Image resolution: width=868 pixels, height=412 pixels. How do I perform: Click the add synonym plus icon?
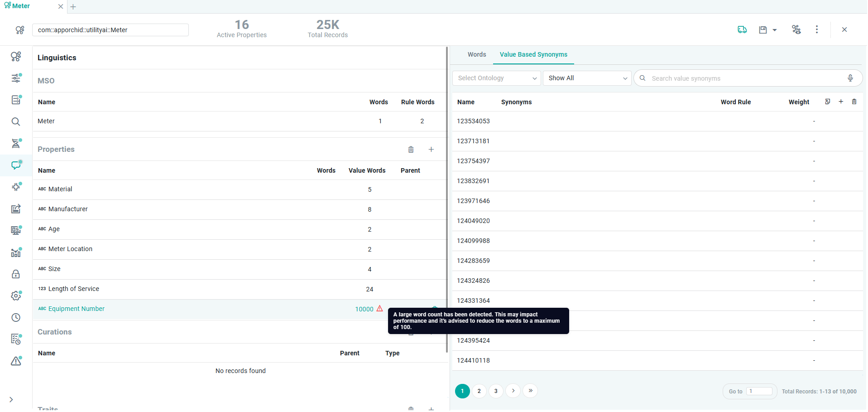click(841, 102)
